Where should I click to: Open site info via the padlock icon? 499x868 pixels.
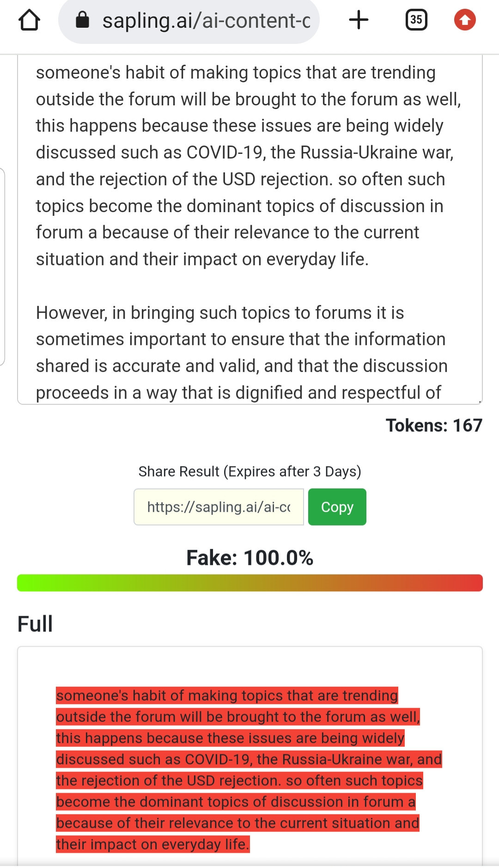tap(82, 20)
